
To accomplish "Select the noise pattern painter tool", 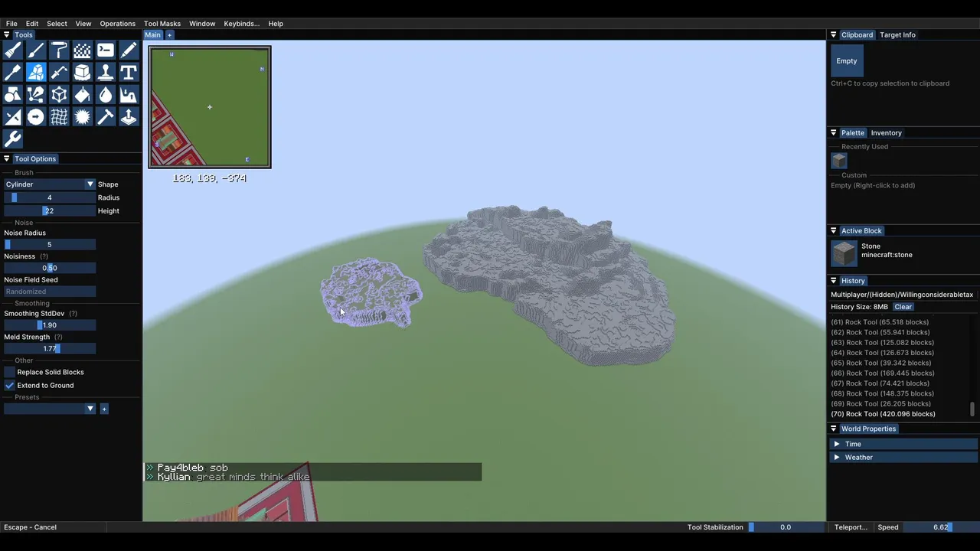I will pyautogui.click(x=82, y=51).
